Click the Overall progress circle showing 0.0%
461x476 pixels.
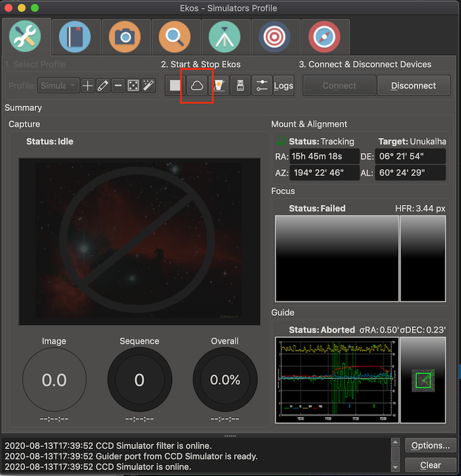point(225,379)
